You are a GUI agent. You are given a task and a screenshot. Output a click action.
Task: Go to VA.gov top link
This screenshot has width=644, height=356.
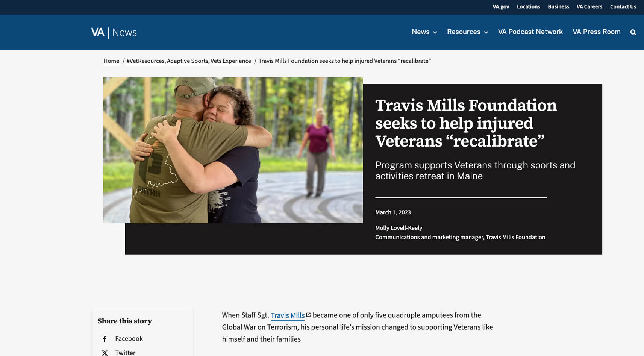(501, 7)
